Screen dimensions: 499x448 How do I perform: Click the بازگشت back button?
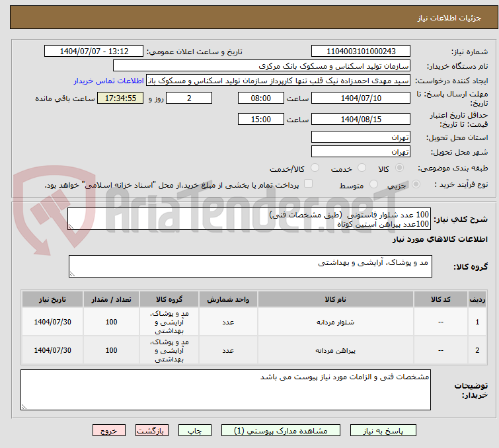[152, 431]
